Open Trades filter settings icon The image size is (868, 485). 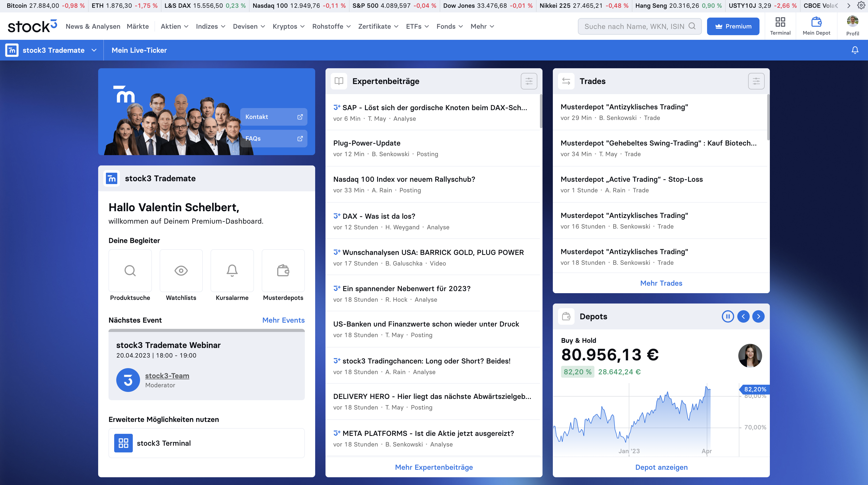pos(756,81)
